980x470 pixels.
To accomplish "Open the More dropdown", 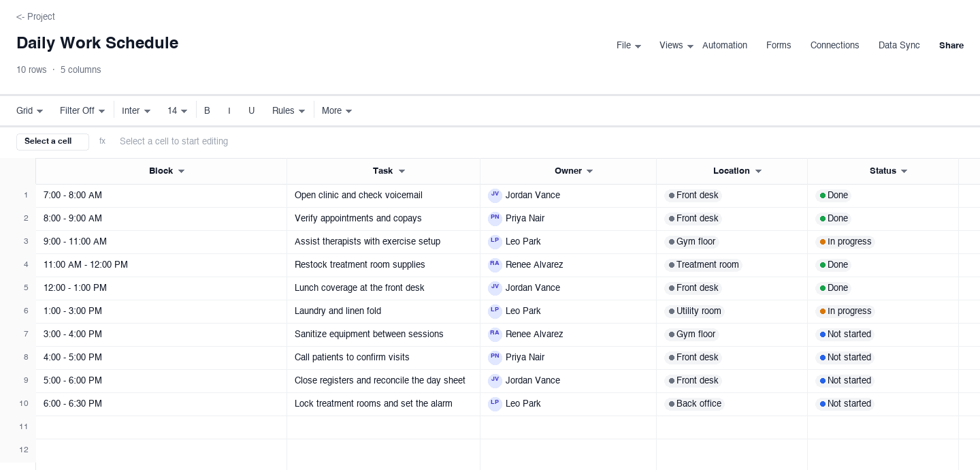I will [x=337, y=111].
